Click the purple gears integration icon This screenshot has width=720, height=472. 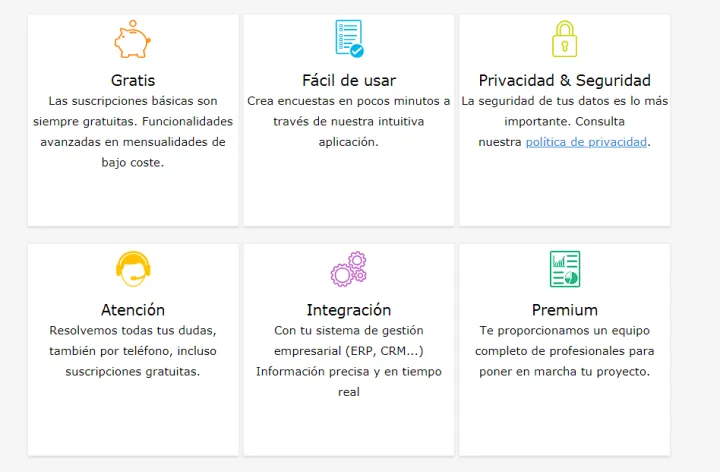tap(348, 269)
